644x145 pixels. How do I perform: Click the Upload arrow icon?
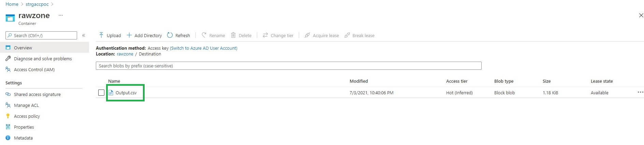click(x=101, y=35)
